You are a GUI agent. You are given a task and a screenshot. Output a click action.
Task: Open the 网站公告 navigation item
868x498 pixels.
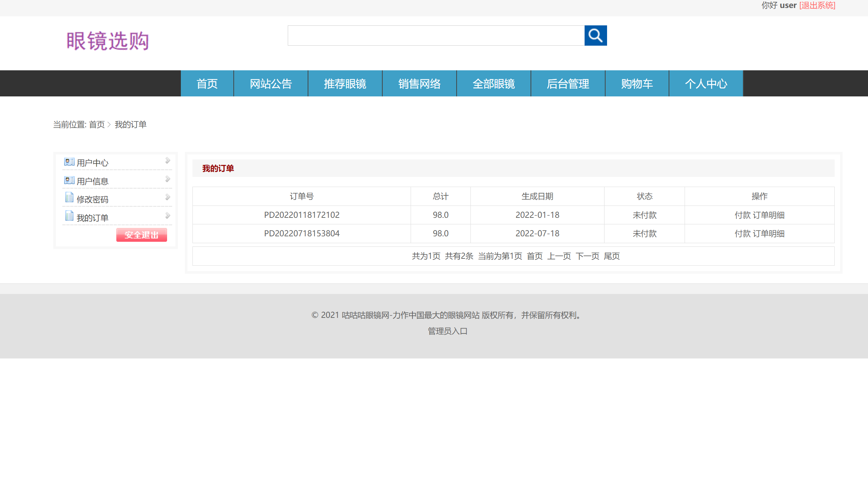click(271, 83)
